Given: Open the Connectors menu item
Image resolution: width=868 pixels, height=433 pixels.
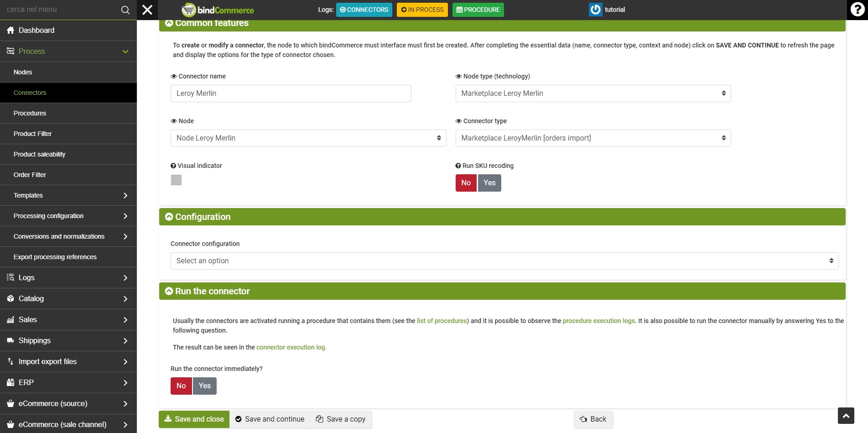Looking at the screenshot, I should pyautogui.click(x=68, y=93).
